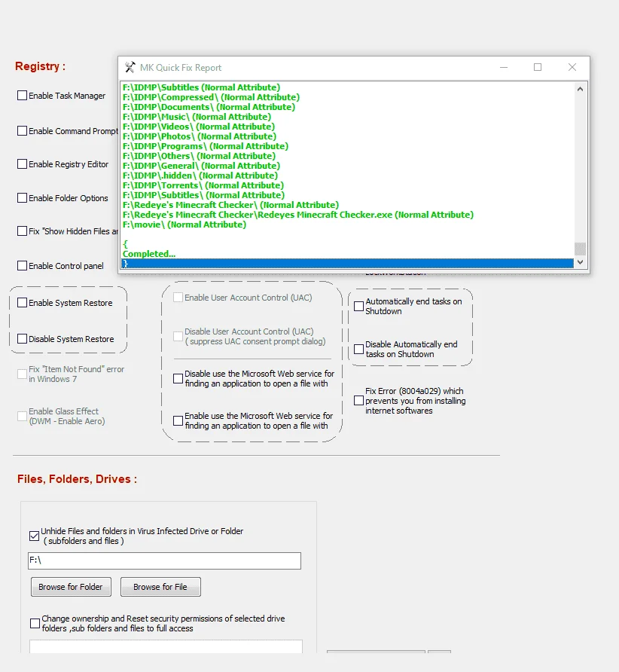Check Fix Error (8004a029) option
The image size is (619, 672).
358,400
